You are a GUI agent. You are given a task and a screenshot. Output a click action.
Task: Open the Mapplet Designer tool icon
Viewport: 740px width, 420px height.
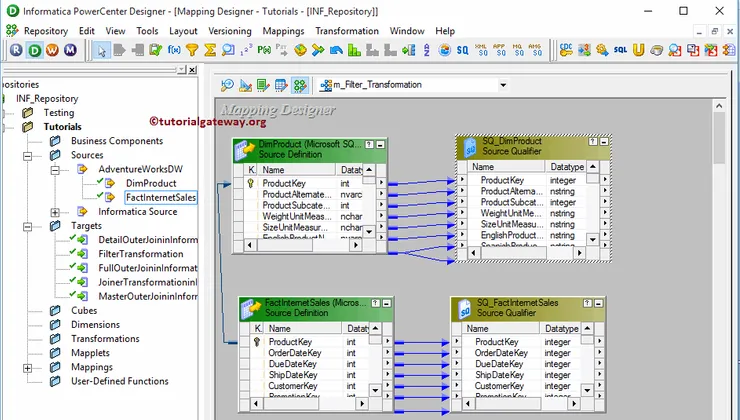pyautogui.click(x=281, y=85)
